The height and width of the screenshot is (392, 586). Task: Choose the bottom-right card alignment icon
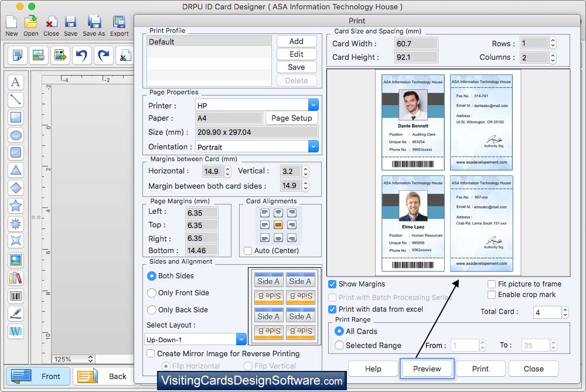point(292,238)
